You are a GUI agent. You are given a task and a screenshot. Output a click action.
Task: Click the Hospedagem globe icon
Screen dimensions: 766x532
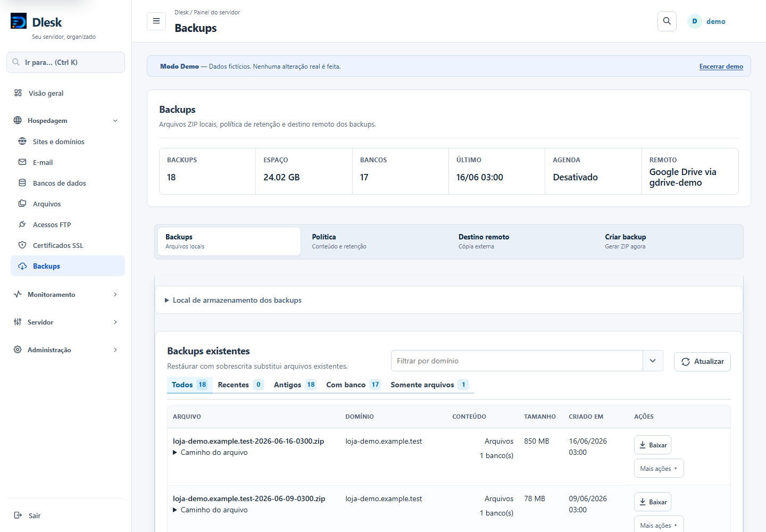coord(18,120)
